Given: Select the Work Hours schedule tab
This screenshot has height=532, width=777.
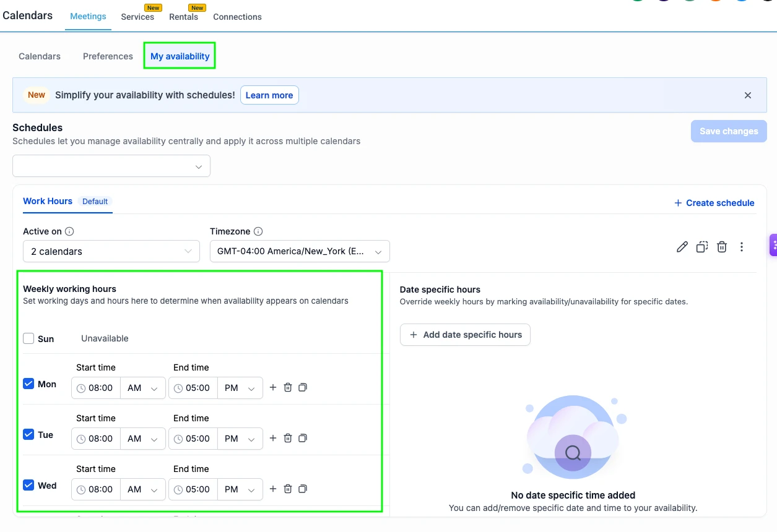Looking at the screenshot, I should point(48,201).
